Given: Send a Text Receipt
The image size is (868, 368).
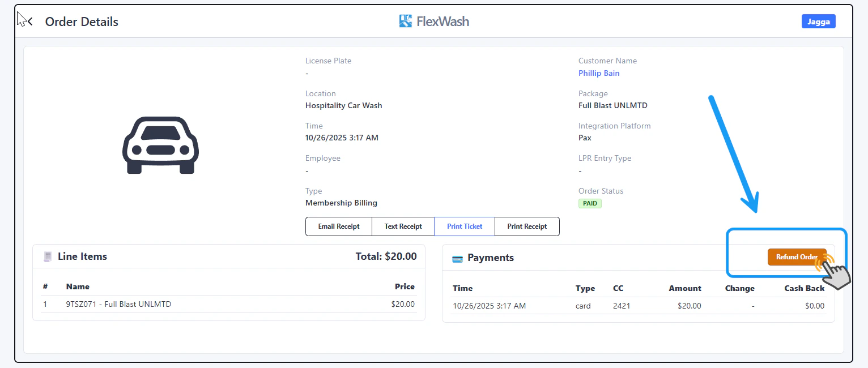Looking at the screenshot, I should coord(403,226).
